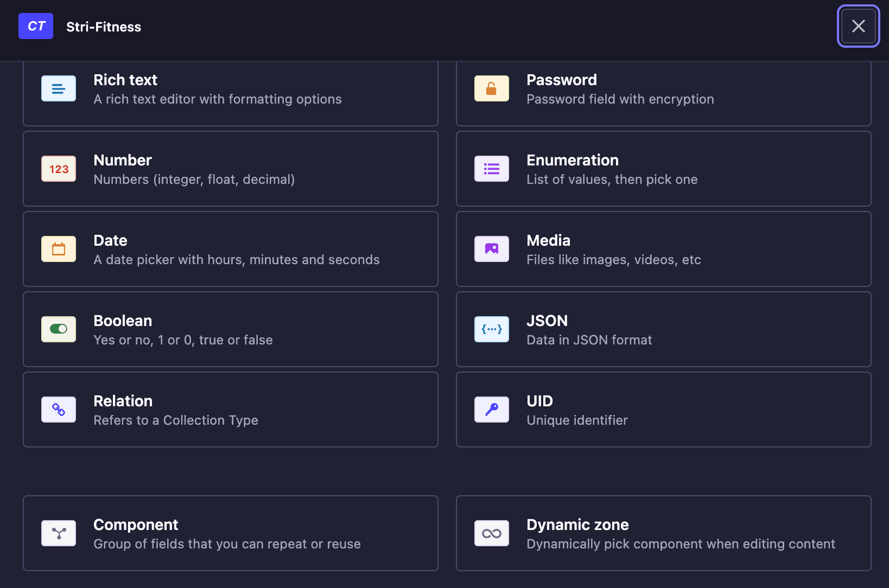This screenshot has width=889, height=588.
Task: Click 'Group of fields that you can repeat'
Action: pos(227,544)
